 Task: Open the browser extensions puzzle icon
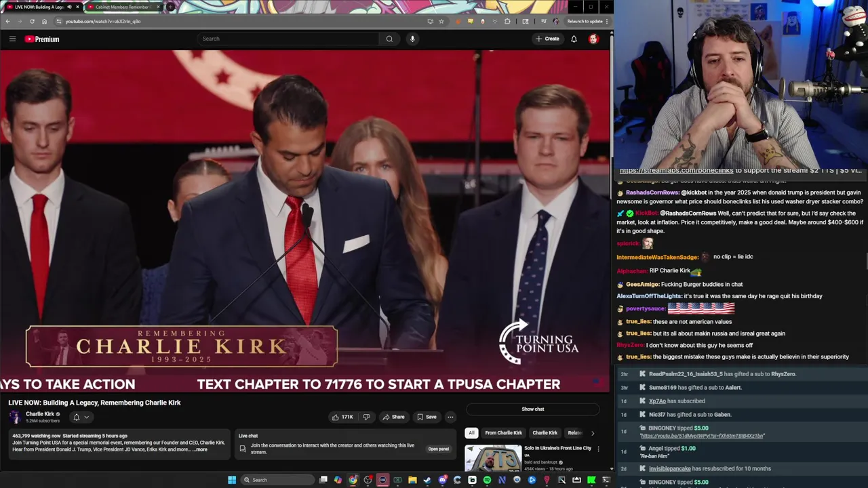(507, 21)
